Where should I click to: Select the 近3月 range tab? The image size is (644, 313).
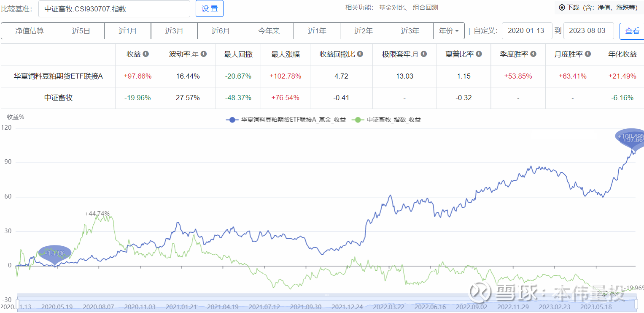pos(174,31)
